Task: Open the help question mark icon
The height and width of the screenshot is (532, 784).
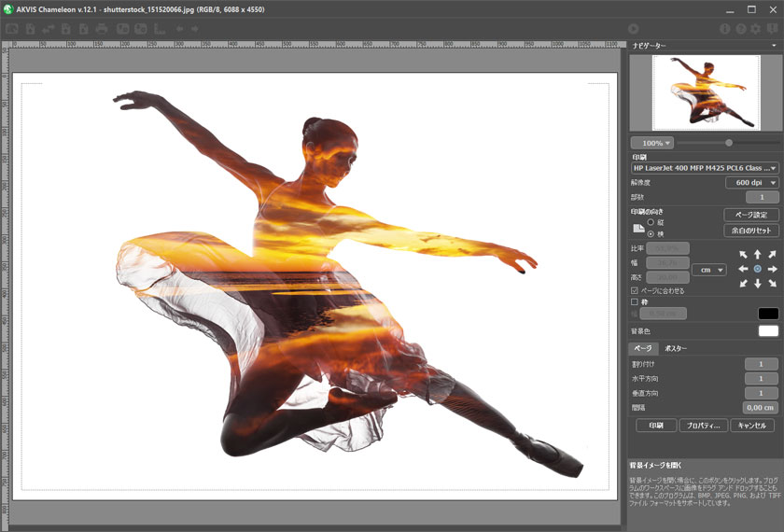Action: pyautogui.click(x=741, y=29)
